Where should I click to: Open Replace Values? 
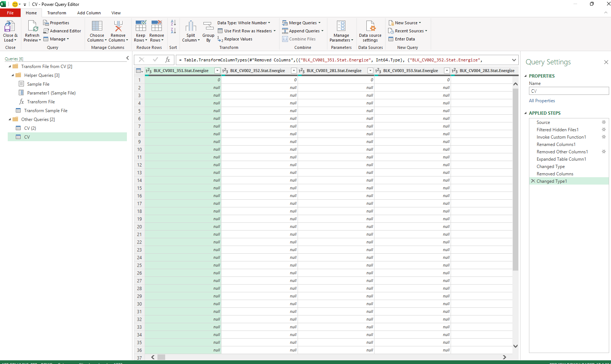235,39
